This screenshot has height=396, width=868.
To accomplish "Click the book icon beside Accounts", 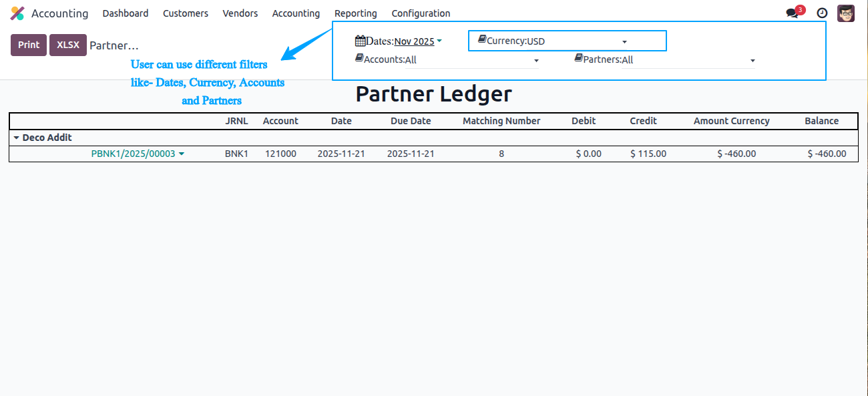I will (x=359, y=59).
